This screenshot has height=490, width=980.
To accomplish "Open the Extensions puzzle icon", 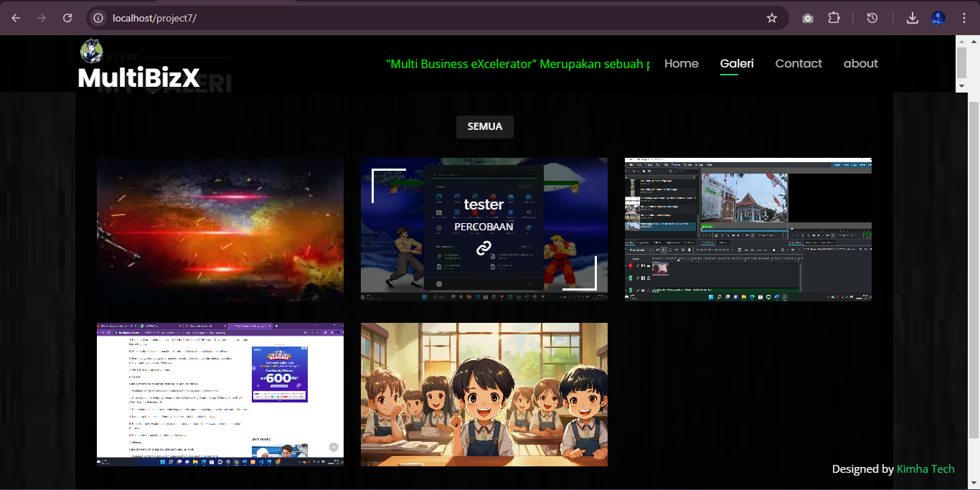I will pyautogui.click(x=834, y=18).
